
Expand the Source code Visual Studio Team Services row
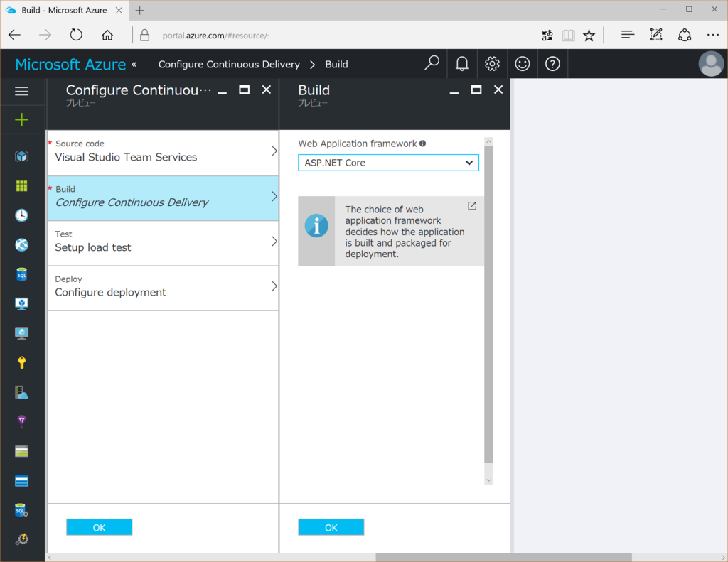[x=163, y=153]
